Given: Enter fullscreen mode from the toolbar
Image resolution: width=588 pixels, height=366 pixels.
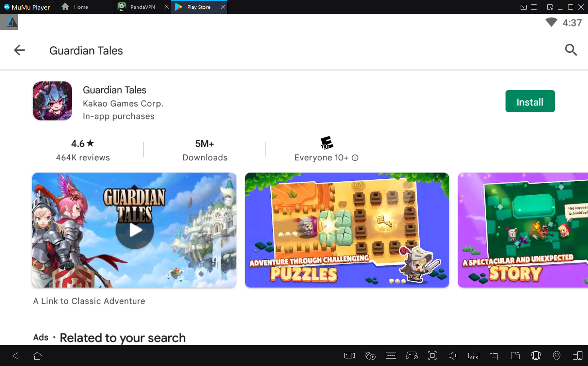Looking at the screenshot, I should tap(432, 355).
